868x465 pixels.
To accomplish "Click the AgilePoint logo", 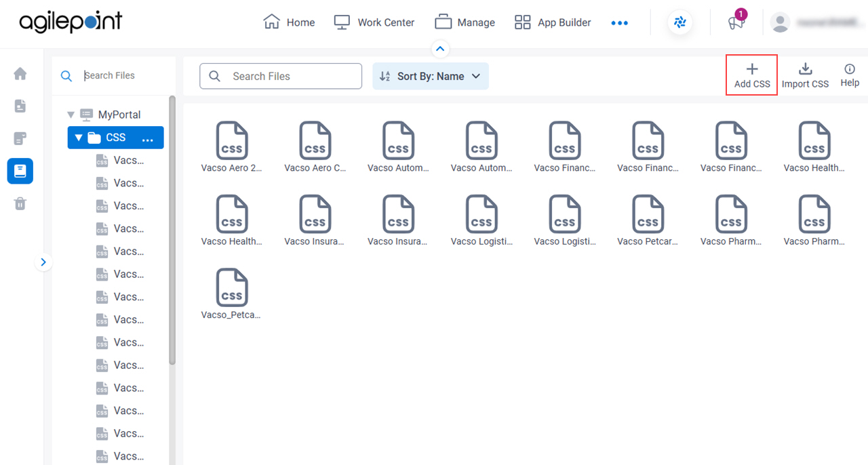I will coord(71,22).
